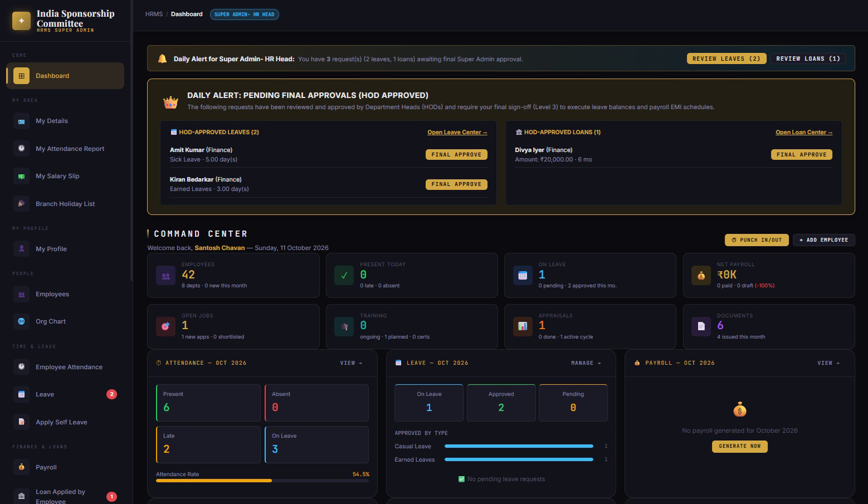This screenshot has width=868, height=504.
Task: Click the My Salary Slip icon
Action: tap(21, 176)
